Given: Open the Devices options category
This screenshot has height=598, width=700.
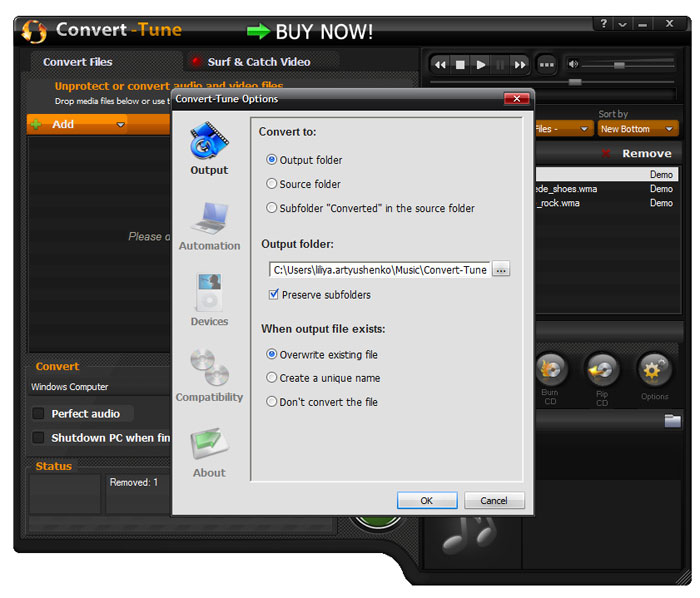Looking at the screenshot, I should coord(209,300).
